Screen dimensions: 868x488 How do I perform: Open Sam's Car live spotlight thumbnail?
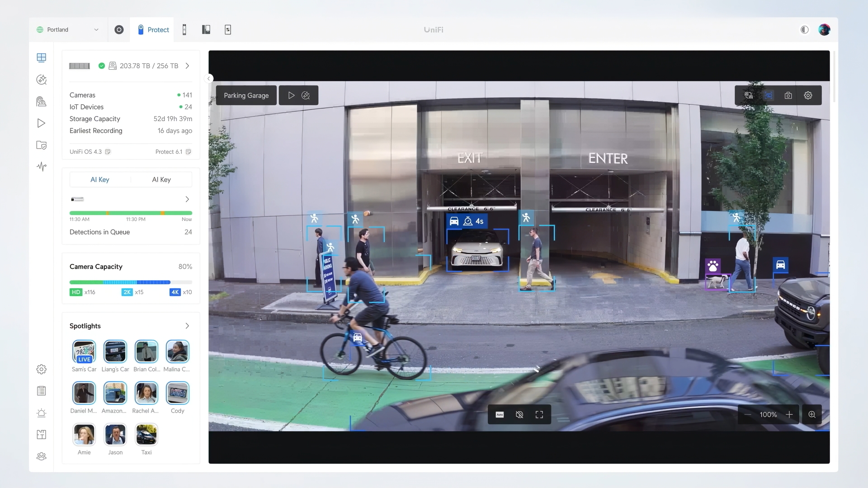[x=84, y=352]
